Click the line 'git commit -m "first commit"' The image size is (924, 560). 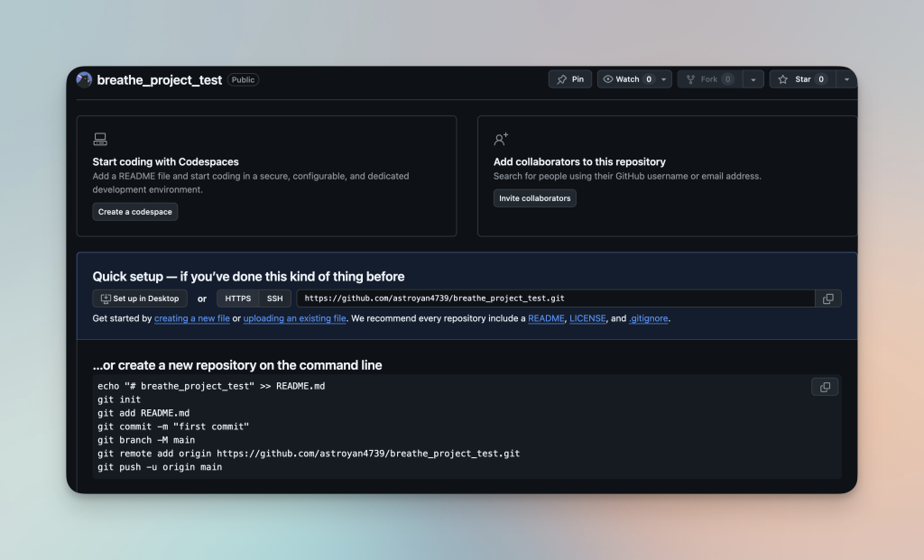[x=173, y=427]
